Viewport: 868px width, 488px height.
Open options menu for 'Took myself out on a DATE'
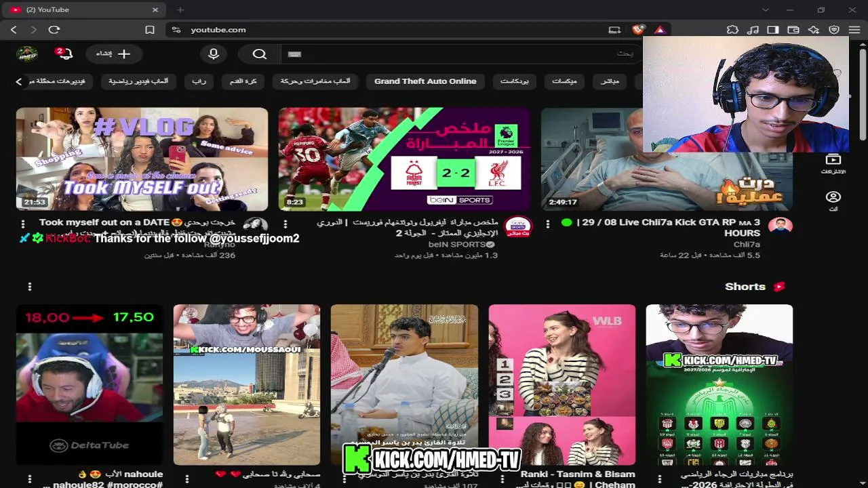pyautogui.click(x=23, y=224)
